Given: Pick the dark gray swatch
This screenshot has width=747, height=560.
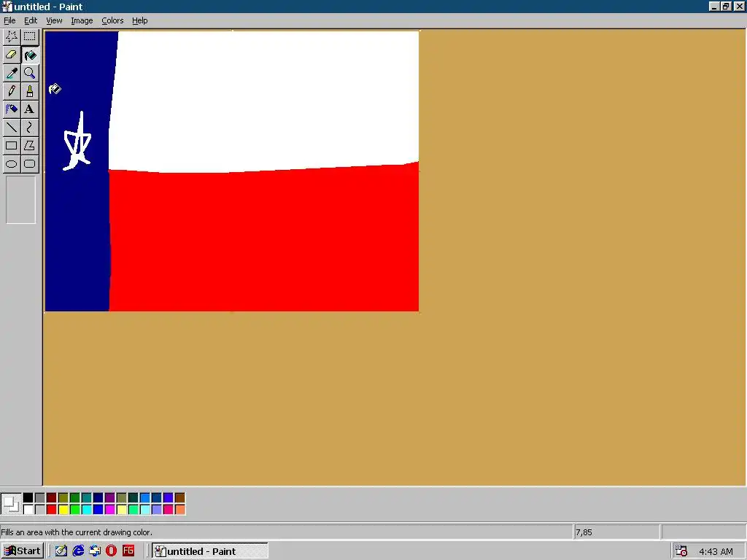Looking at the screenshot, I should [39, 497].
